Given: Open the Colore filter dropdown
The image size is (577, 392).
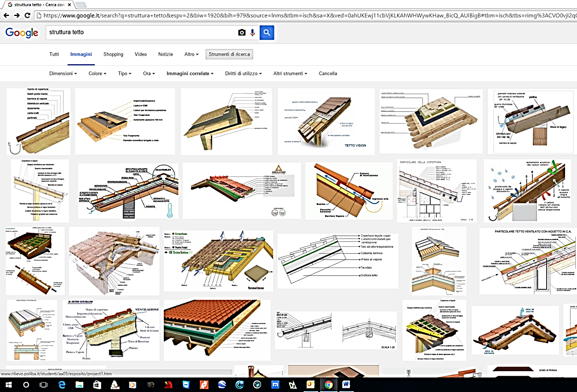Looking at the screenshot, I should click(97, 74).
